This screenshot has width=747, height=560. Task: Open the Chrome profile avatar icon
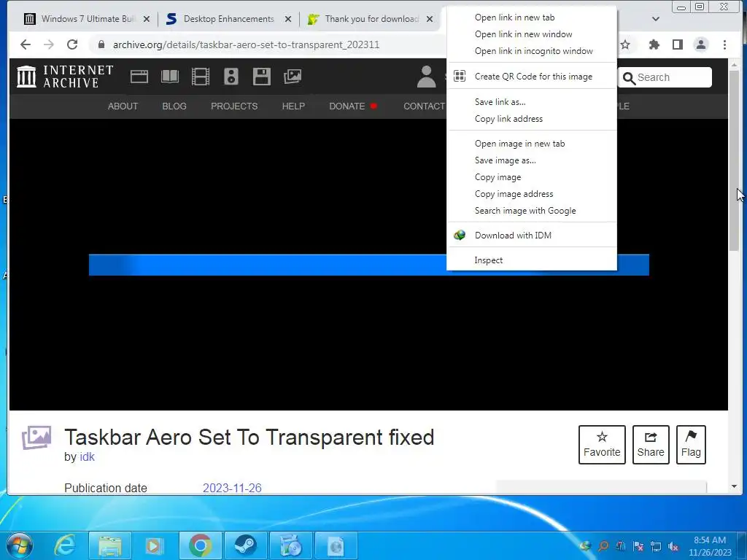click(701, 44)
